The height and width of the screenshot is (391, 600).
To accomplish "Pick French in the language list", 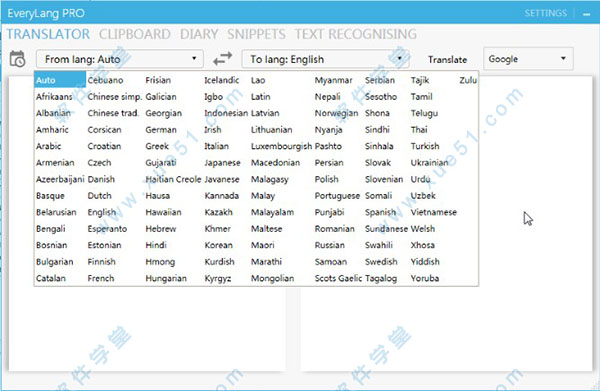I will tap(101, 278).
